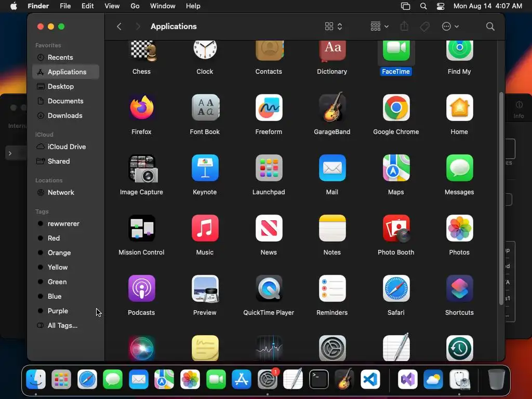Launch Font Book from Applications
This screenshot has width=532, height=399.
205,108
